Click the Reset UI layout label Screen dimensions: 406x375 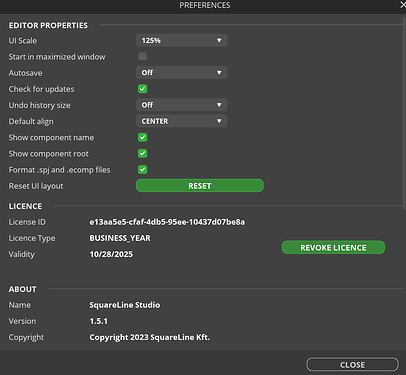click(36, 186)
